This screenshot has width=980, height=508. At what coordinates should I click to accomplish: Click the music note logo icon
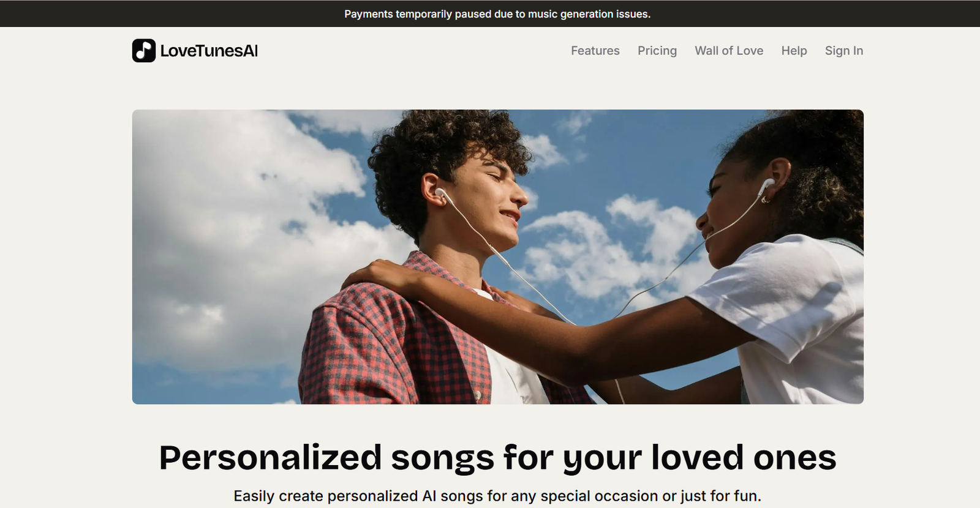pos(144,51)
